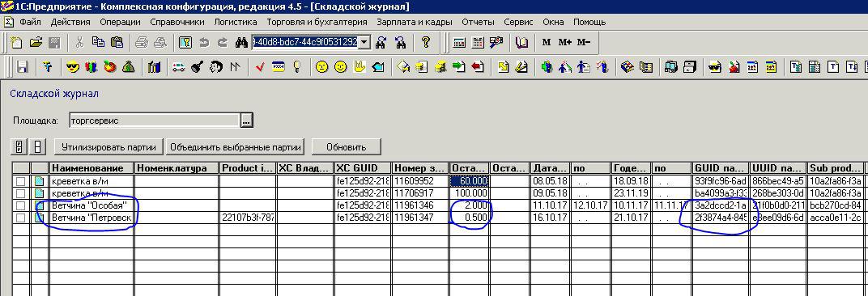Click the floppy disk save icon
The height and width of the screenshot is (296, 868).
(23, 67)
